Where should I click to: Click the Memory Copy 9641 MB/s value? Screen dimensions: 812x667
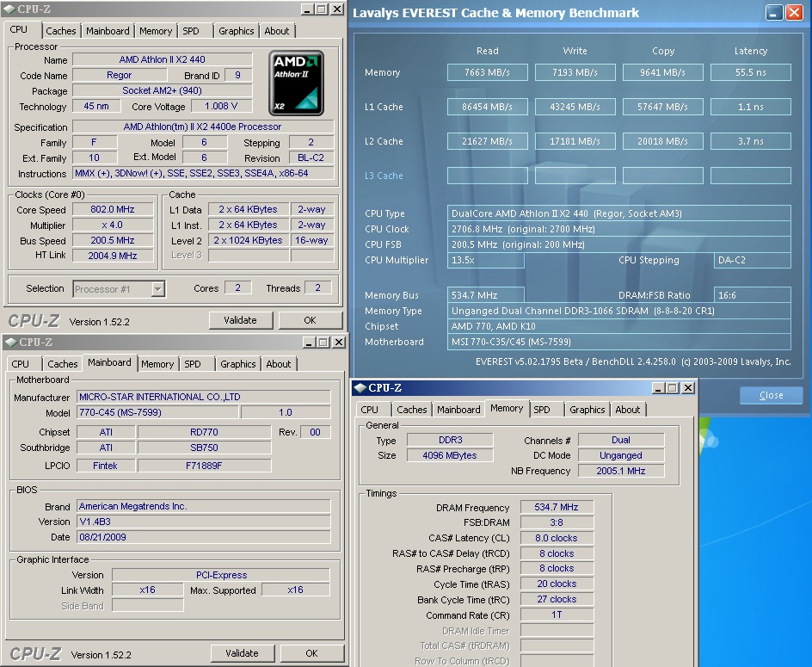click(663, 72)
